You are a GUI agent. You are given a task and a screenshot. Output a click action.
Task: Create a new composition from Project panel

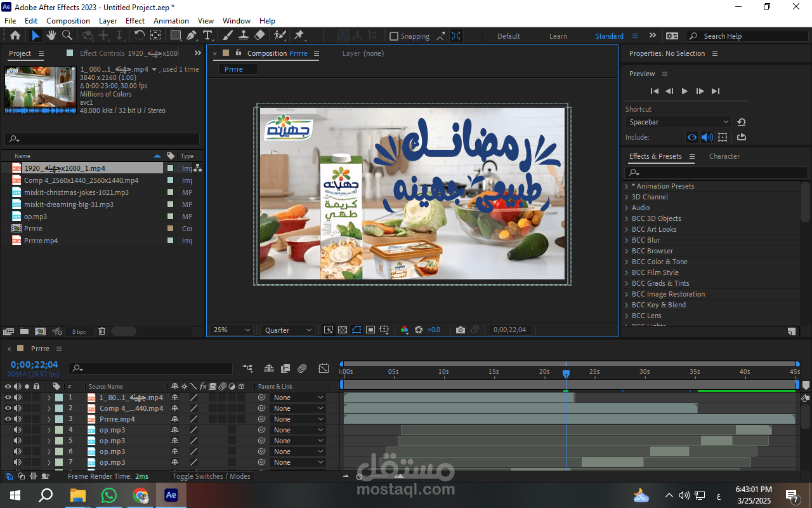click(40, 331)
